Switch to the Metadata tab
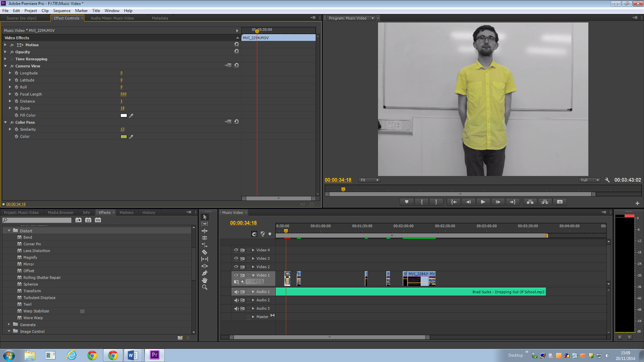 [x=160, y=18]
